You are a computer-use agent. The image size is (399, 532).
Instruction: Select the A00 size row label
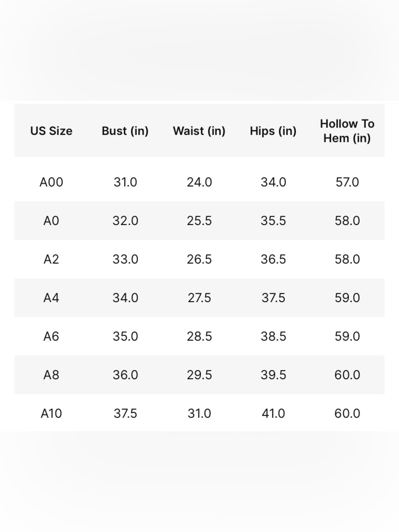51,182
